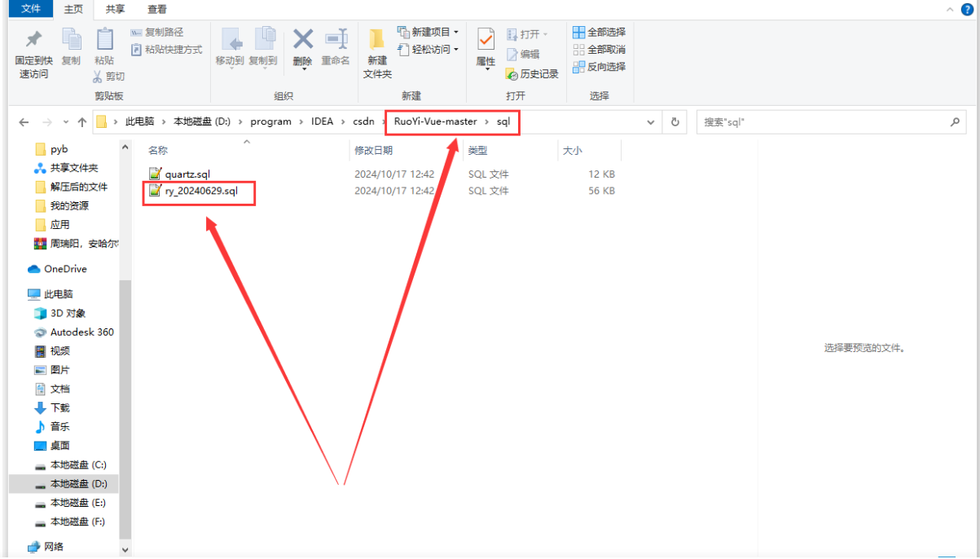The image size is (980, 559).
Task: Click Select None (全部取消)
Action: (599, 50)
